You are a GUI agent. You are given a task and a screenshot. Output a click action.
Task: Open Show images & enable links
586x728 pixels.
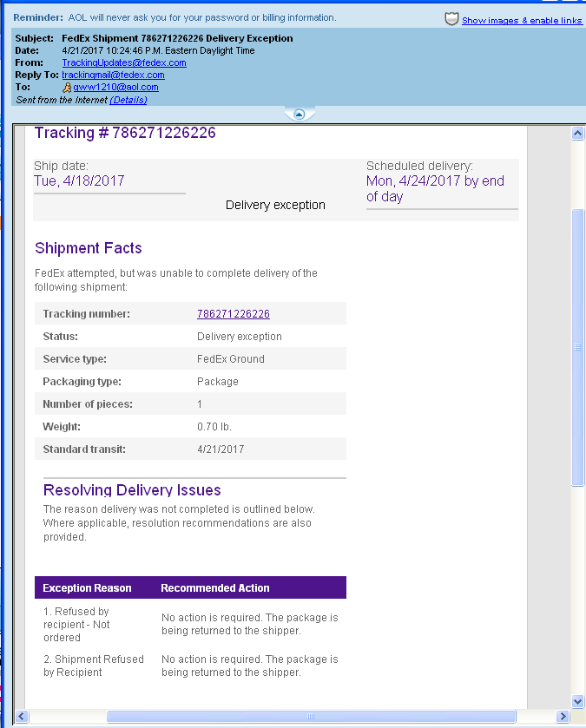pos(522,21)
